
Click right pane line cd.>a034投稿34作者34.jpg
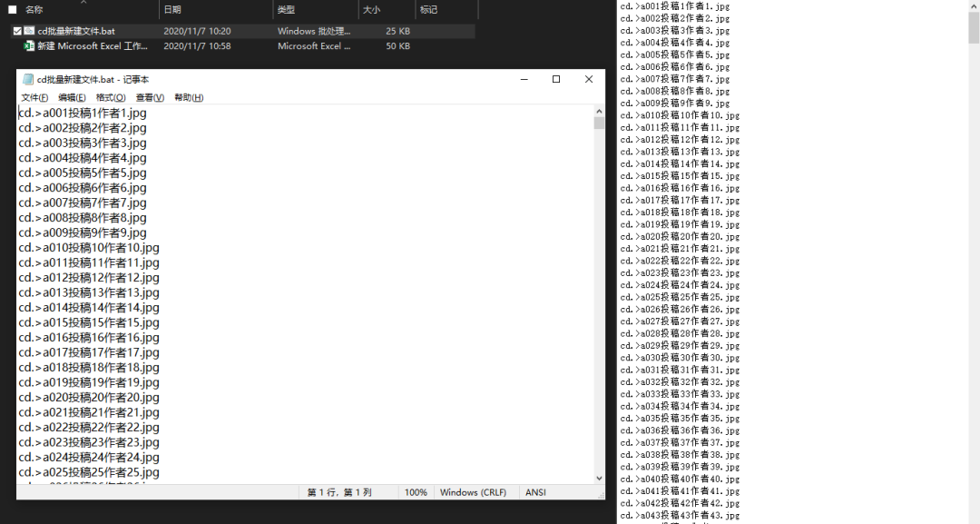click(680, 407)
